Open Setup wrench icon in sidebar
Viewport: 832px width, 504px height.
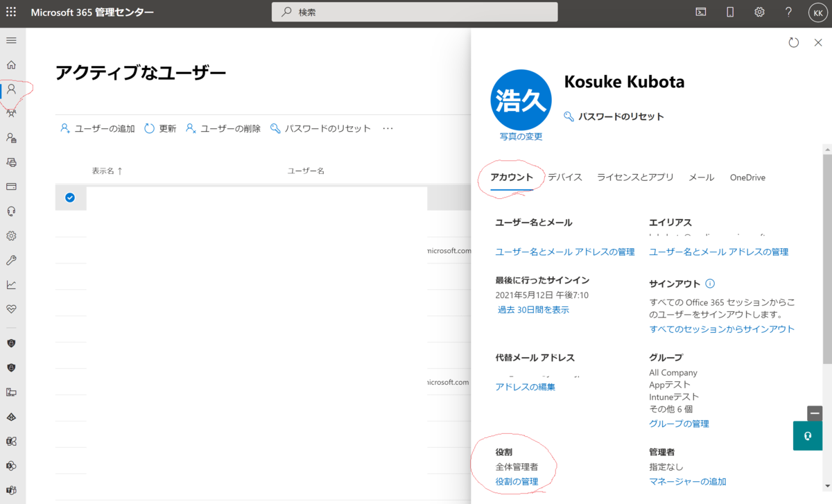pyautogui.click(x=11, y=260)
